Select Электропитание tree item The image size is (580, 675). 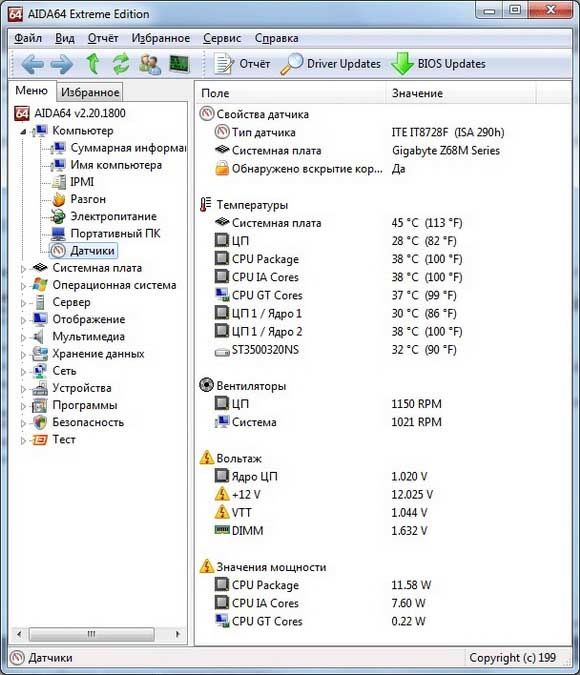[x=113, y=217]
